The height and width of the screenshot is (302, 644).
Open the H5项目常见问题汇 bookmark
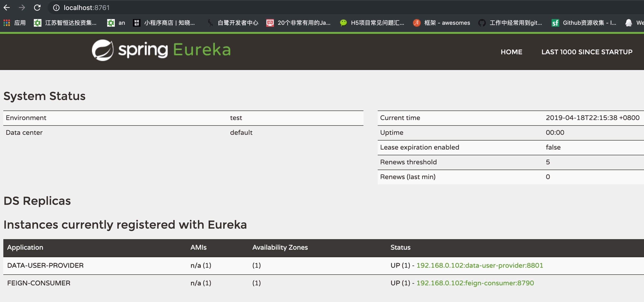(x=372, y=23)
